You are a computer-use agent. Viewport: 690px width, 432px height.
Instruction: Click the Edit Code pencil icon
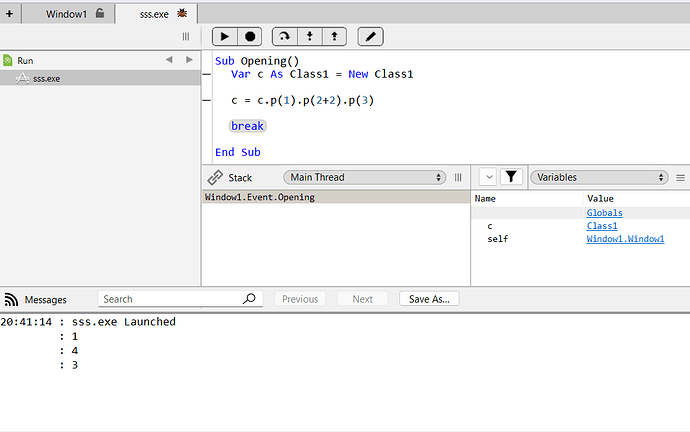click(371, 37)
